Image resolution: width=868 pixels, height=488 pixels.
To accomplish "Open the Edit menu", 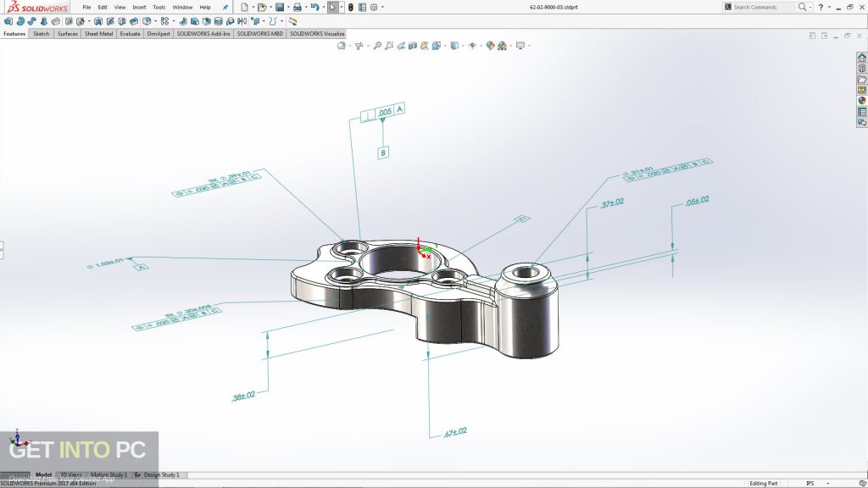I will (x=103, y=7).
